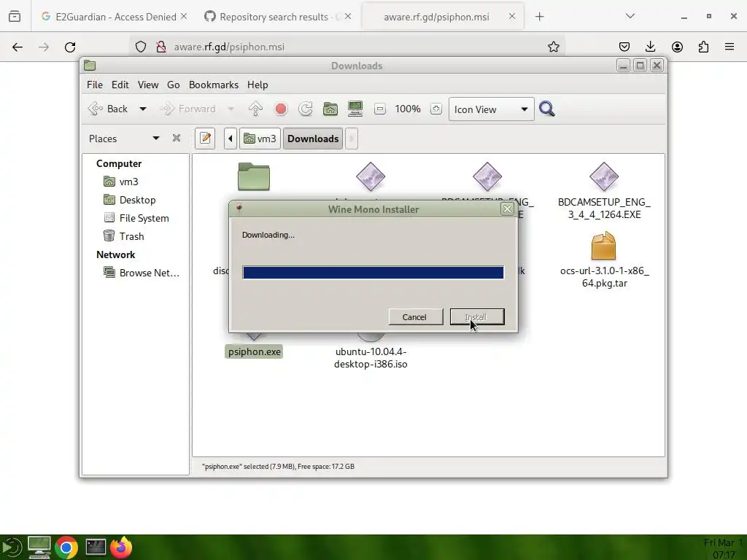747x560 pixels.
Task: Open the Edit menu
Action: click(x=120, y=85)
